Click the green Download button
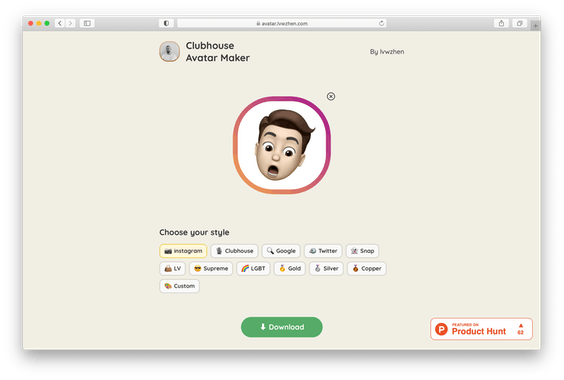The width and height of the screenshot is (564, 380). (x=282, y=327)
